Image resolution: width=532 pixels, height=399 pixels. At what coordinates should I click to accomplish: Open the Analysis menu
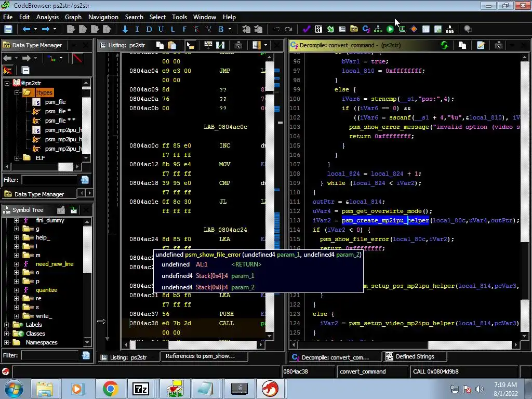[x=47, y=17]
